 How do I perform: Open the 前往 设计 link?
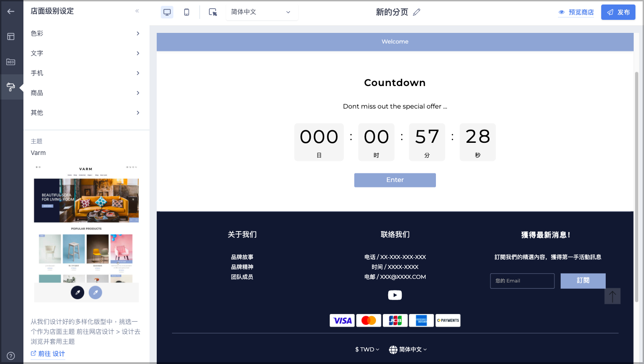coord(48,354)
